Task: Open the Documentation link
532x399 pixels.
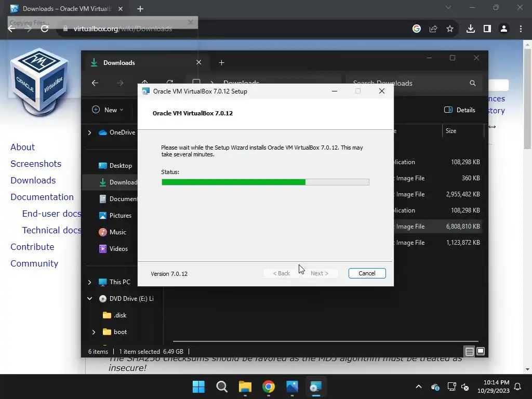Action: pos(42,197)
